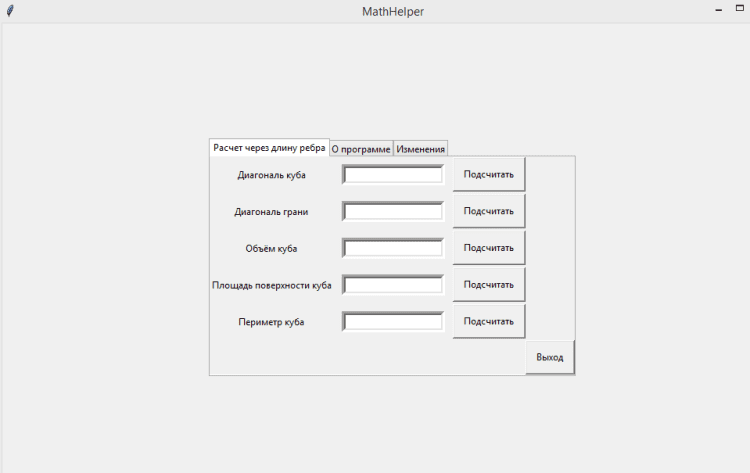Viewport: 750px width, 473px height.
Task: Open the 'Изменения' tab
Action: point(420,148)
